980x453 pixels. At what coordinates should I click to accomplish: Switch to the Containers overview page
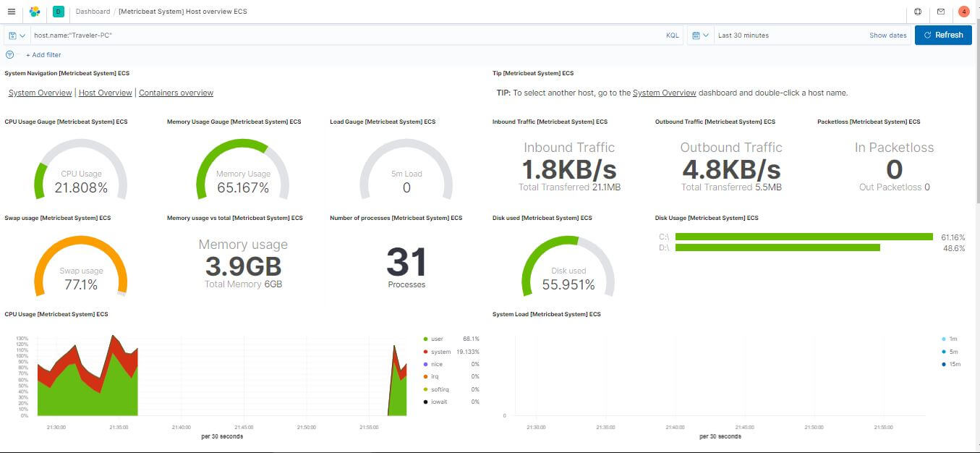coord(176,93)
